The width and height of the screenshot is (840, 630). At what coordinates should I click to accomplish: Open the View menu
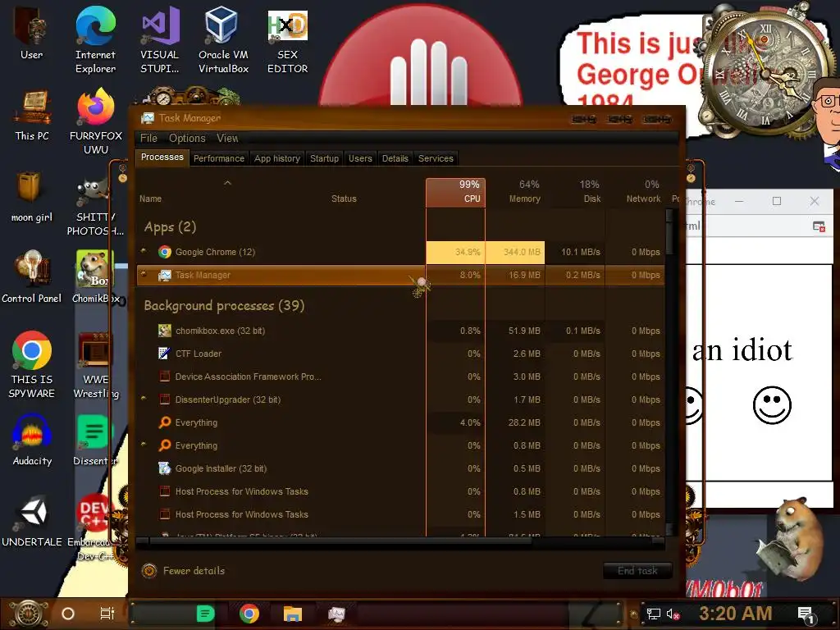point(227,138)
